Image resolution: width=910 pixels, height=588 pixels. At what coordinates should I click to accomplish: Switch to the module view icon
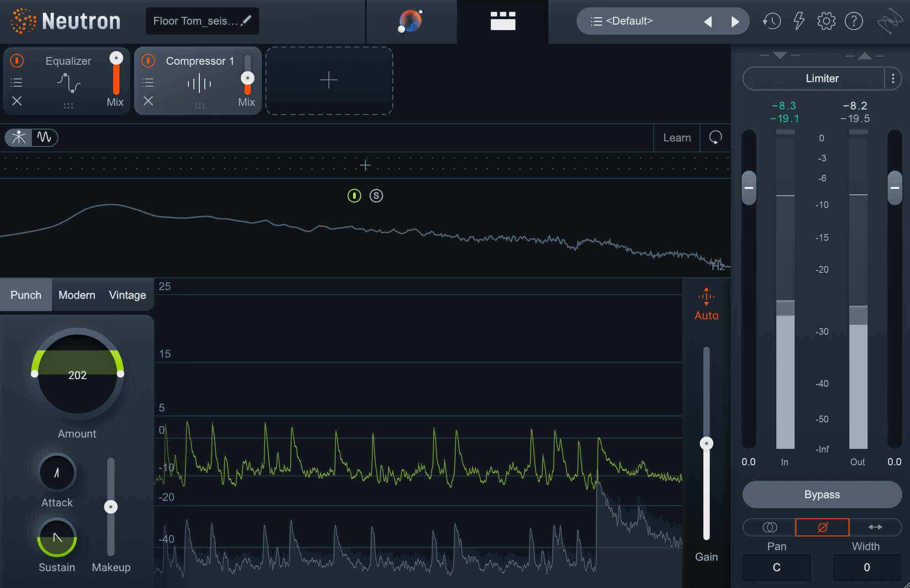pos(503,21)
